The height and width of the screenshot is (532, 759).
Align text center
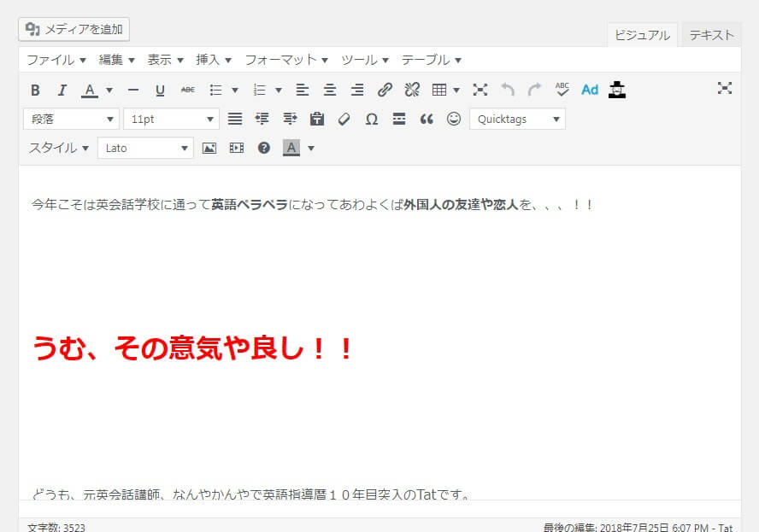click(330, 90)
